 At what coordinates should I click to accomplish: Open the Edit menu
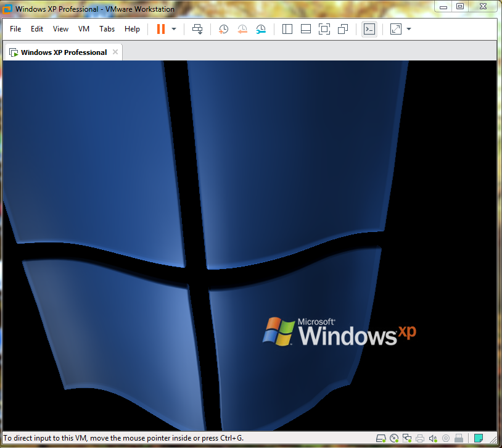click(x=37, y=29)
